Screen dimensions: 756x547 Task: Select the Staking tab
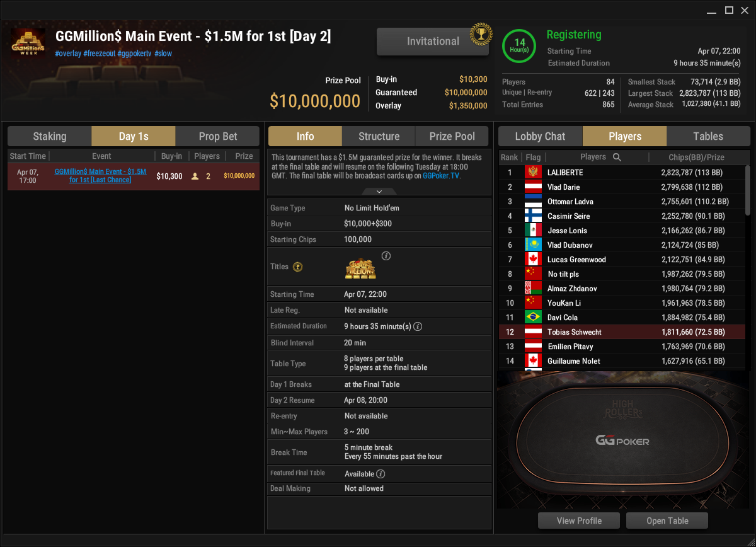pyautogui.click(x=50, y=136)
